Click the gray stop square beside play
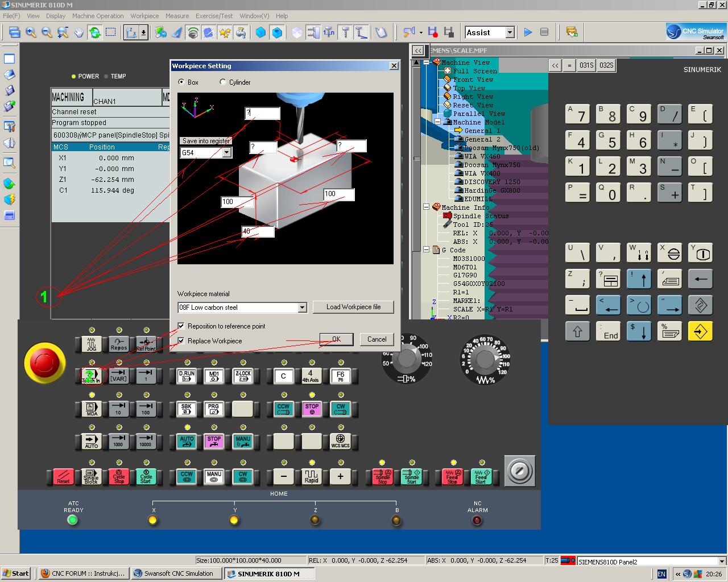Image resolution: width=728 pixels, height=582 pixels. click(544, 32)
